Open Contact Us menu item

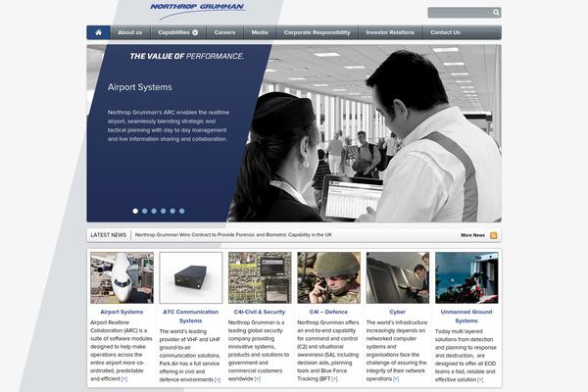click(445, 32)
